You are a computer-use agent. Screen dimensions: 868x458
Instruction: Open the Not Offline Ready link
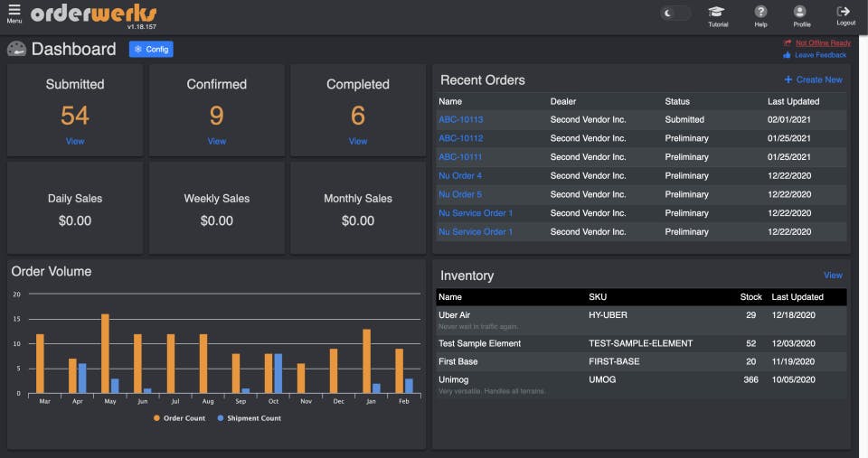(822, 42)
